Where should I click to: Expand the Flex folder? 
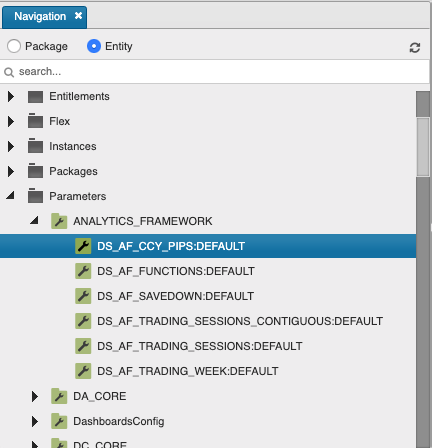(11, 121)
